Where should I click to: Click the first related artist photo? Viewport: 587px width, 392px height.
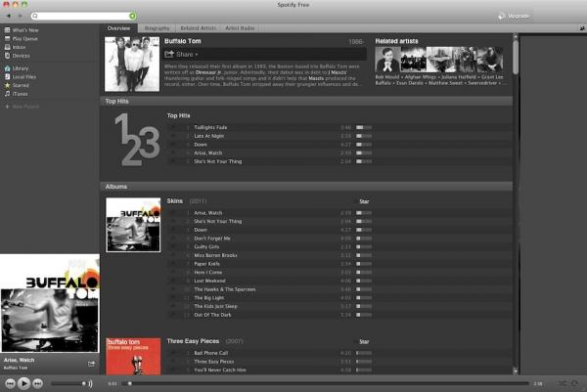[x=387, y=60]
